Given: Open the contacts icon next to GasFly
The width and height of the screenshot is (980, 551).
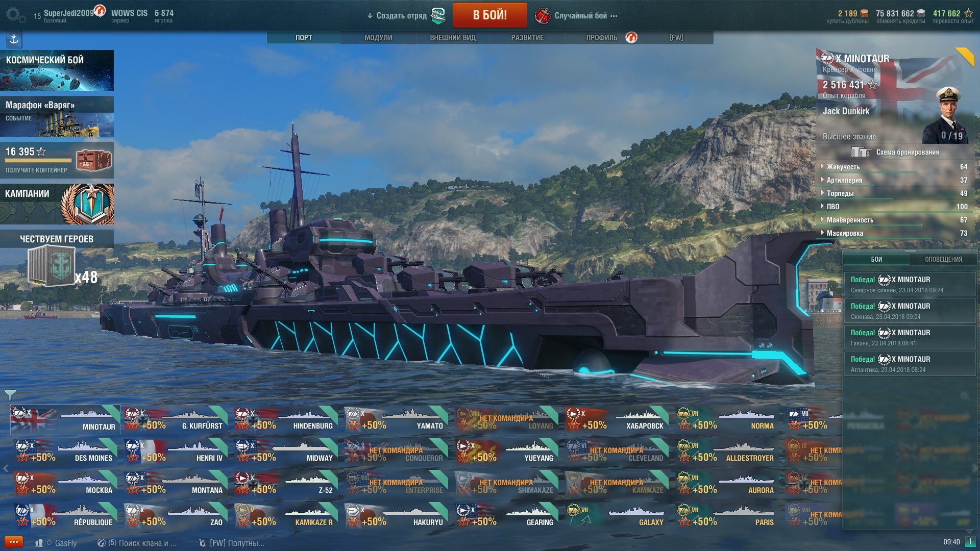Looking at the screenshot, I should [x=39, y=543].
